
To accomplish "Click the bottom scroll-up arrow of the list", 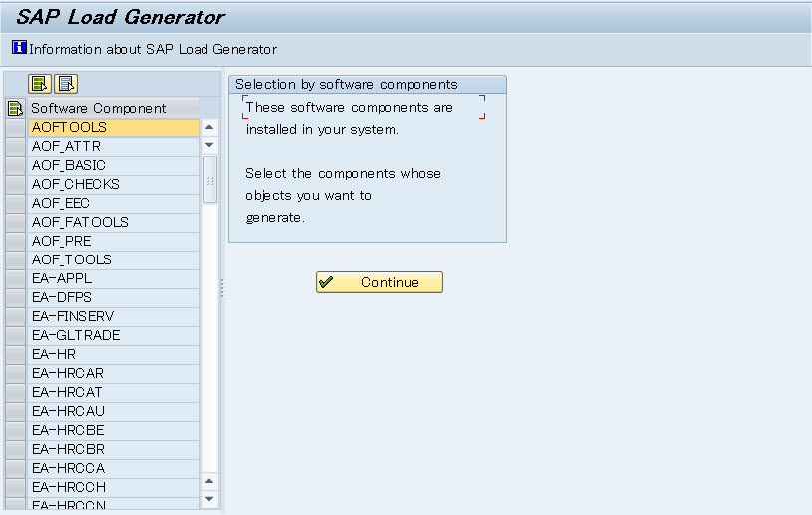I will 209,481.
